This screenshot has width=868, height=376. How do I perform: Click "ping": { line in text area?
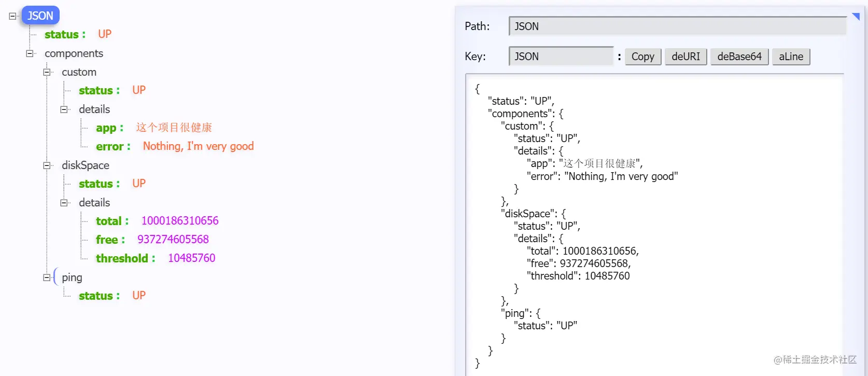521,313
